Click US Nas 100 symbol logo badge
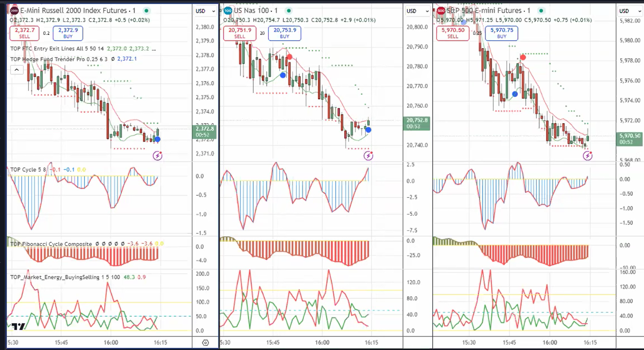The image size is (644, 350). (228, 10)
